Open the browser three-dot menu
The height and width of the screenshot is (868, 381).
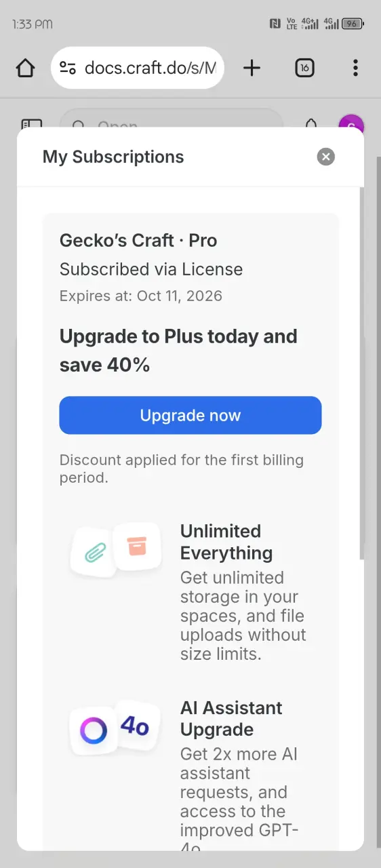tap(355, 68)
